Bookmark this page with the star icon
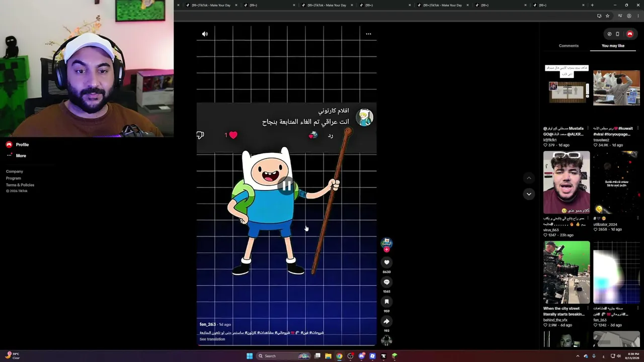The height and width of the screenshot is (362, 644). pos(607,16)
